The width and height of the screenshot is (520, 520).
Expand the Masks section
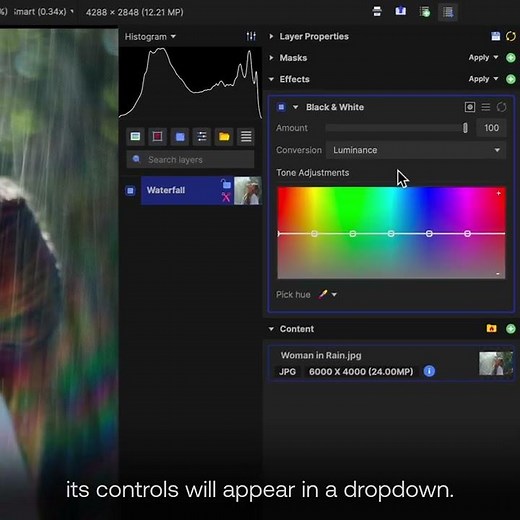click(271, 58)
